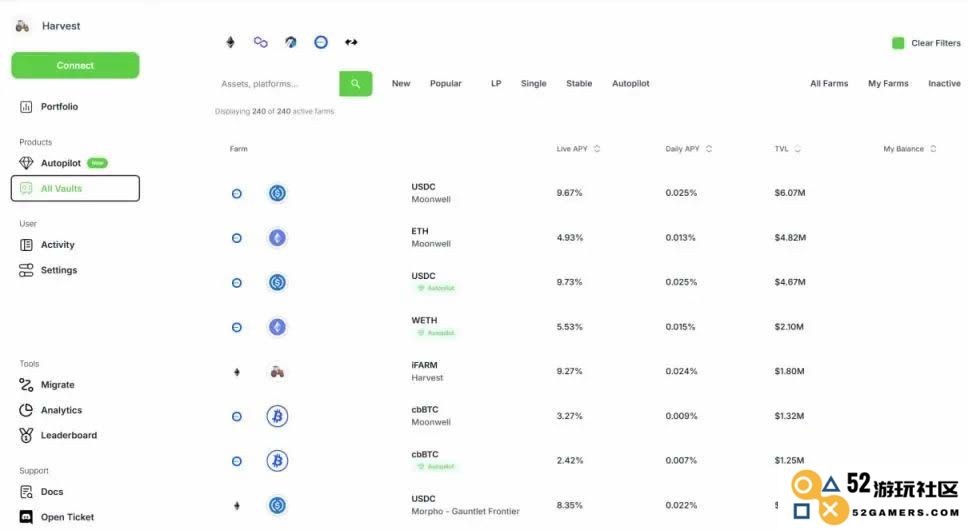Filter by Polygon network icon

tap(261, 42)
